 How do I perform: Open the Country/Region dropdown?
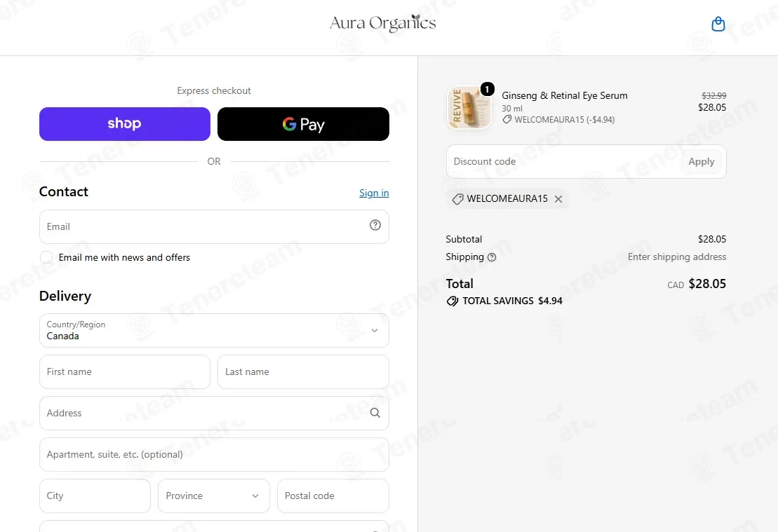tap(215, 330)
